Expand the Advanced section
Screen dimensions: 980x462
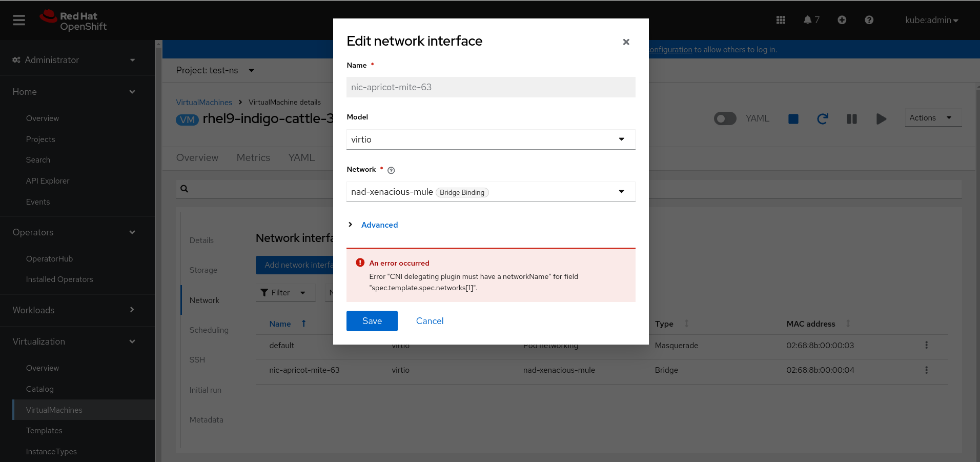coord(379,225)
